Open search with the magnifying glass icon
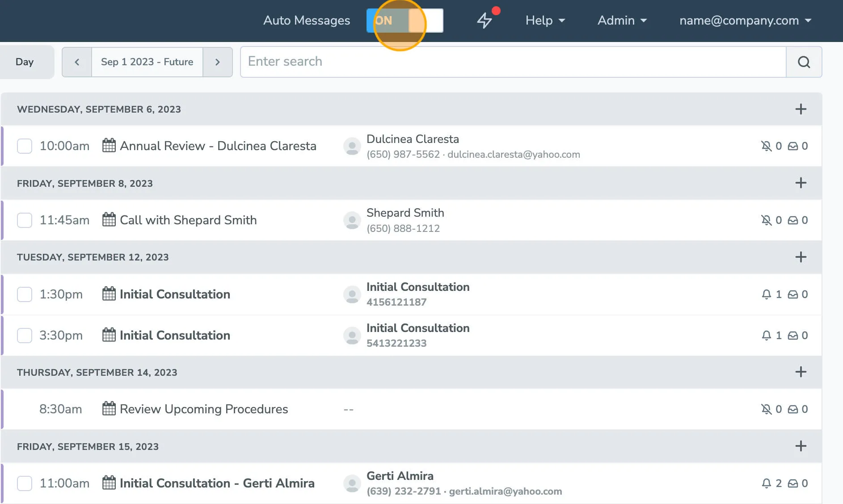 tap(804, 62)
